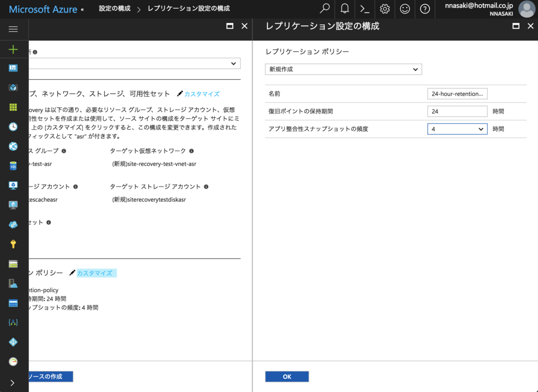Select the レプリケーション設定の構成 breadcrumb
The width and height of the screenshot is (538, 392).
pyautogui.click(x=189, y=8)
